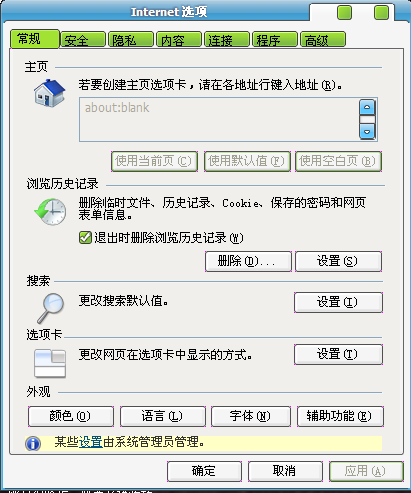411x493 pixels.
Task: Open the 隐私 tab
Action: 131,40
